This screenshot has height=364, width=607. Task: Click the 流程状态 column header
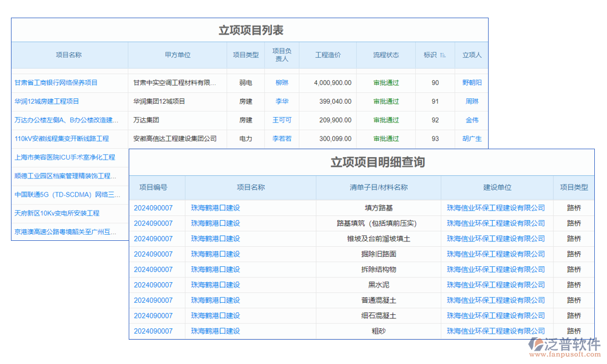pyautogui.click(x=386, y=55)
